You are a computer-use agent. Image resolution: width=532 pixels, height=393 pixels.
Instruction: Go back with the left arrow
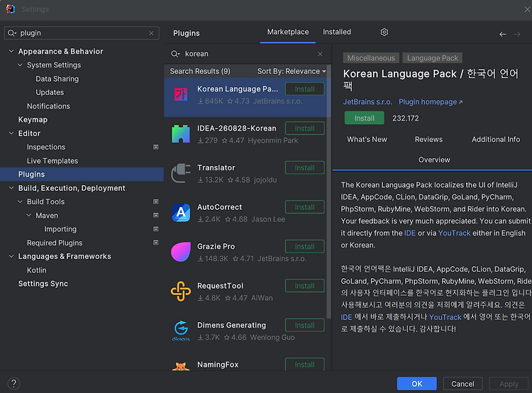[x=502, y=34]
